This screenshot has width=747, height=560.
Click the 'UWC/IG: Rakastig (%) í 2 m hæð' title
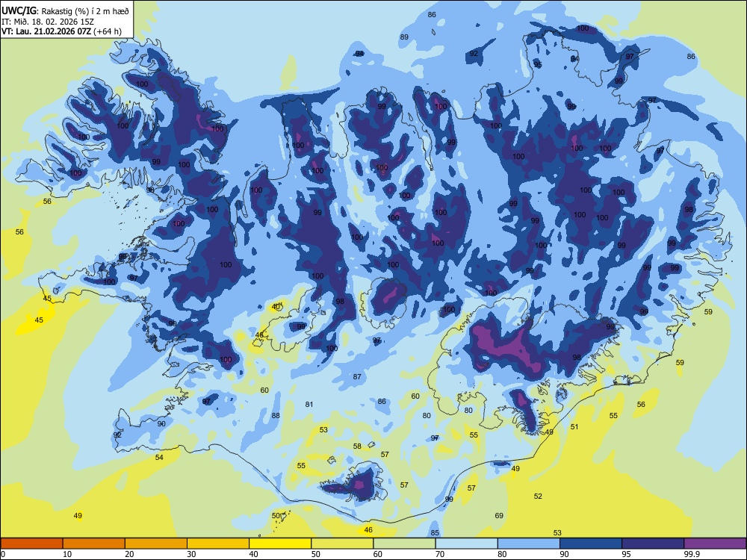click(65, 10)
